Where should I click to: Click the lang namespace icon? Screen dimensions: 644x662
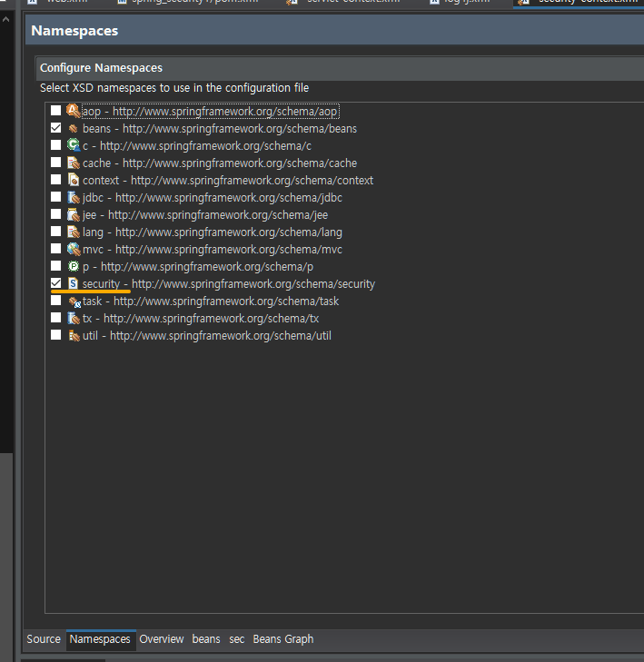click(74, 232)
